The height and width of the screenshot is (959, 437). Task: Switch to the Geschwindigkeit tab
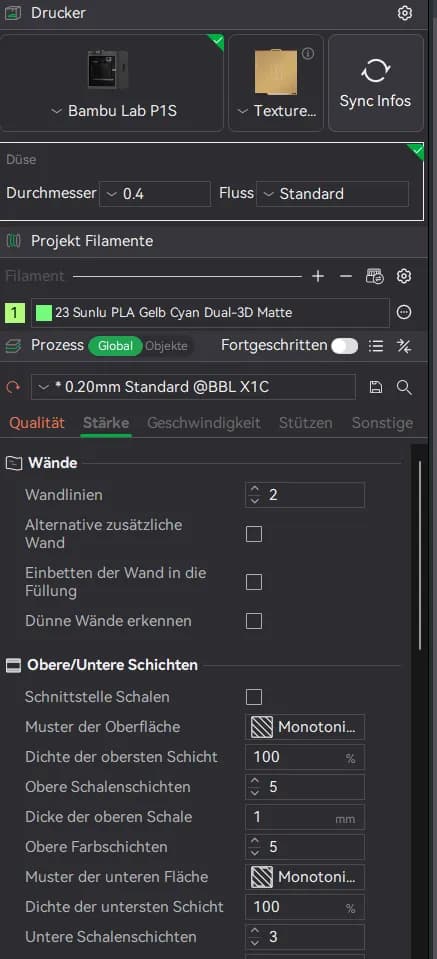point(204,423)
